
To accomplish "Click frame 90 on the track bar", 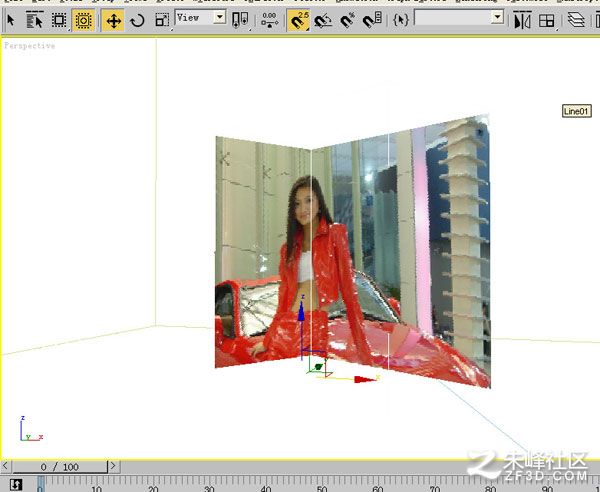I will coord(547,489).
